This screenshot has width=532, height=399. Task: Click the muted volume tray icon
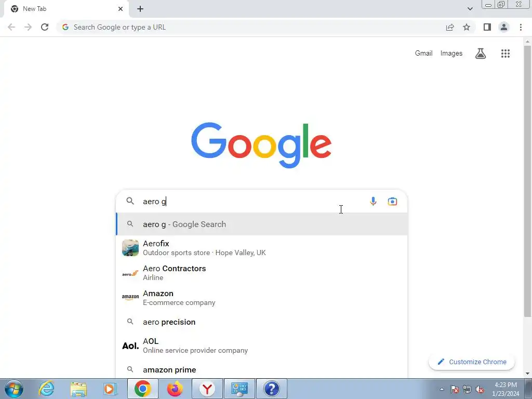tap(480, 389)
